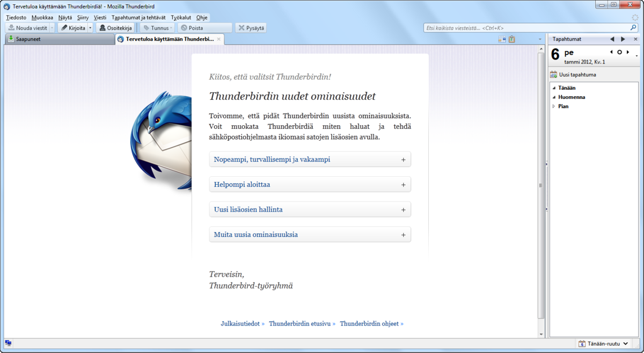Viewport: 644px width, 353px height.
Task: Close the Tervetuloa welcome tab
Action: point(218,39)
